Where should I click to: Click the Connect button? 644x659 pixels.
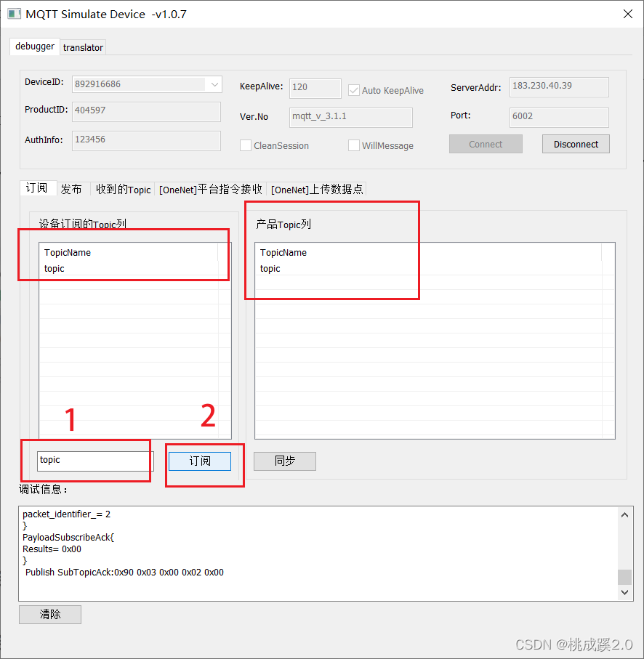point(486,144)
